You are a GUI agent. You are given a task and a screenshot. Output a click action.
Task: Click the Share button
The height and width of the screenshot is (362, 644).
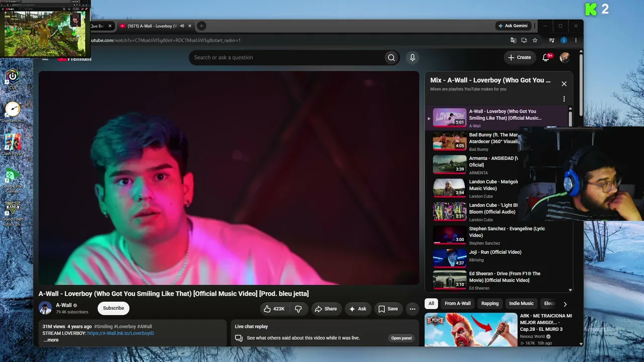tap(326, 309)
